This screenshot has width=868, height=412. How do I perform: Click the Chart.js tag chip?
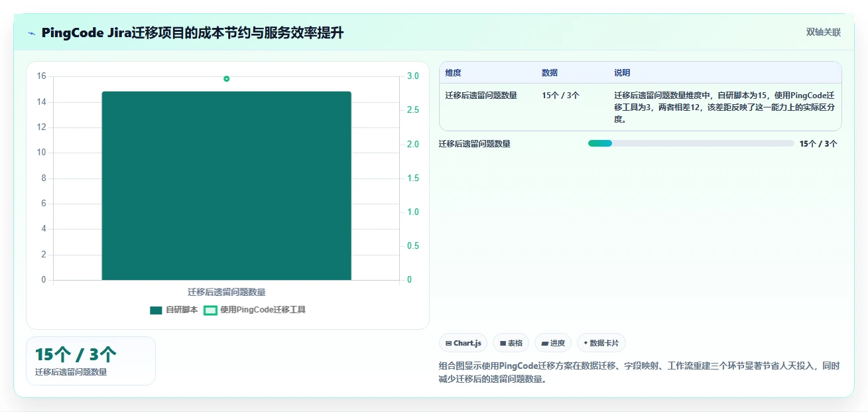pos(464,343)
